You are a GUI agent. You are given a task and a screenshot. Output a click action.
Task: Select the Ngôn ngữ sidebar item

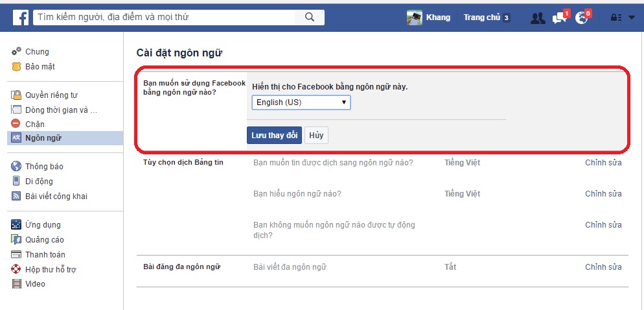(x=65, y=138)
